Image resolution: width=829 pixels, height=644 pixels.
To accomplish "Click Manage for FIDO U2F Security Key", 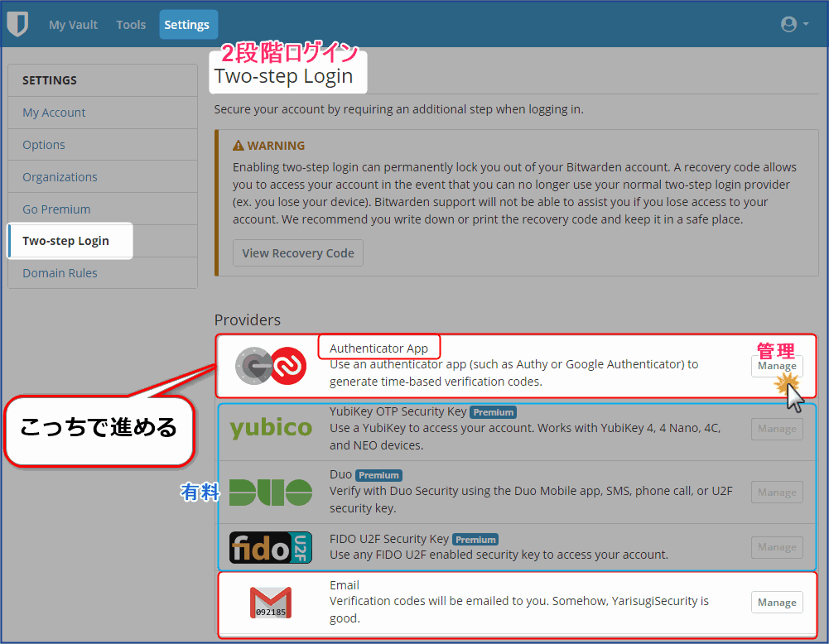I will click(777, 547).
